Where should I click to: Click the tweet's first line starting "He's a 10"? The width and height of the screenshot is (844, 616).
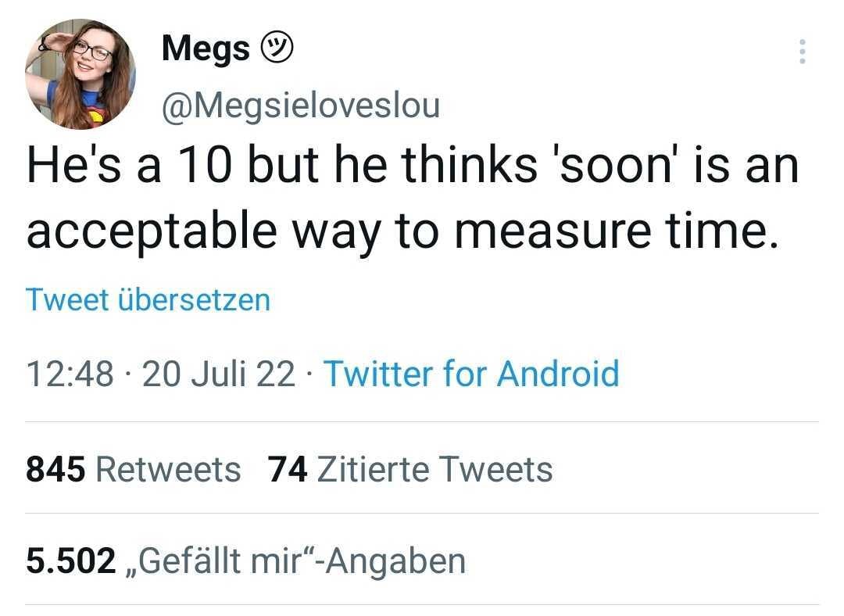413,167
